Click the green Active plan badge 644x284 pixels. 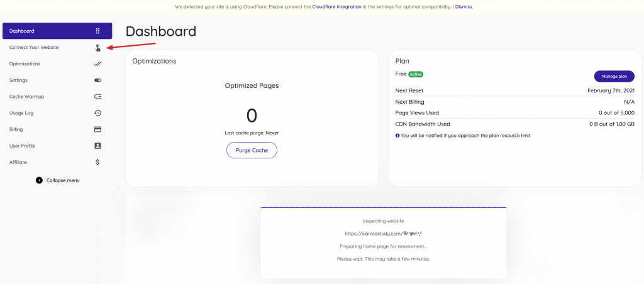[x=416, y=74]
